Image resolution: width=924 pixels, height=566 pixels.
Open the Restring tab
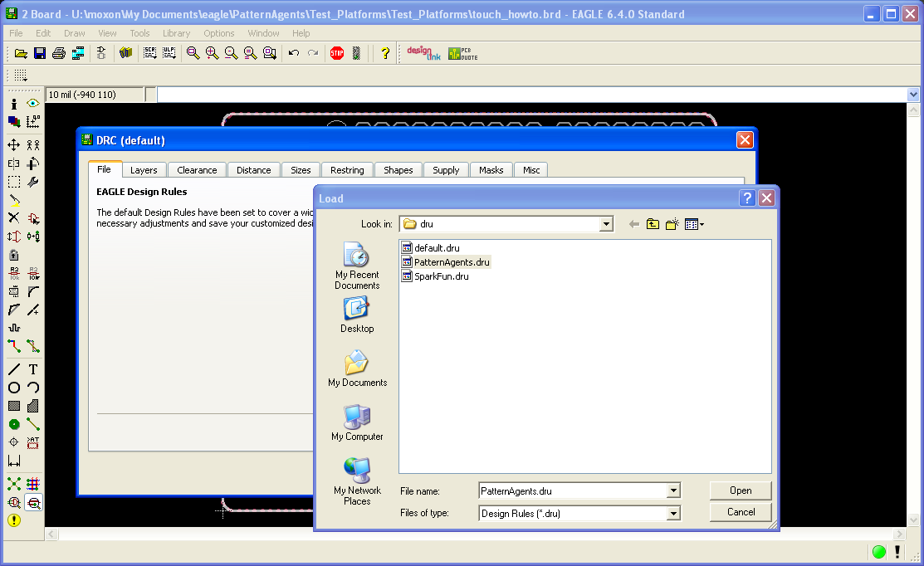(x=347, y=170)
